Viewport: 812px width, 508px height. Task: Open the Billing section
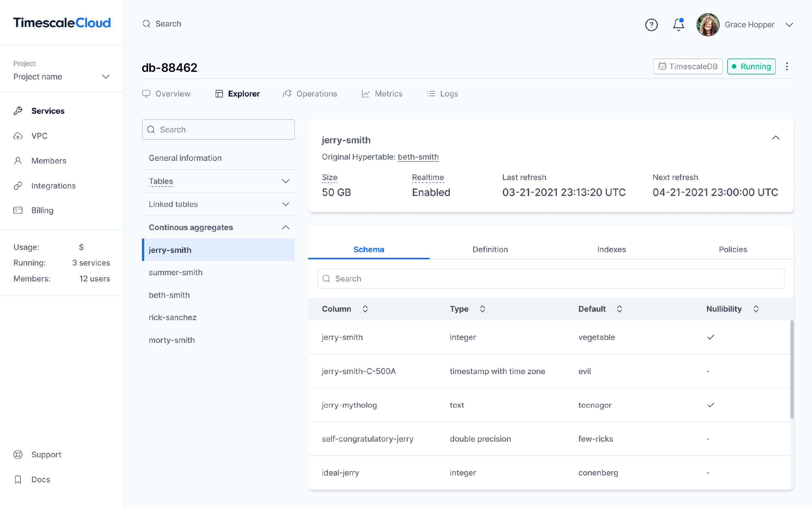42,210
